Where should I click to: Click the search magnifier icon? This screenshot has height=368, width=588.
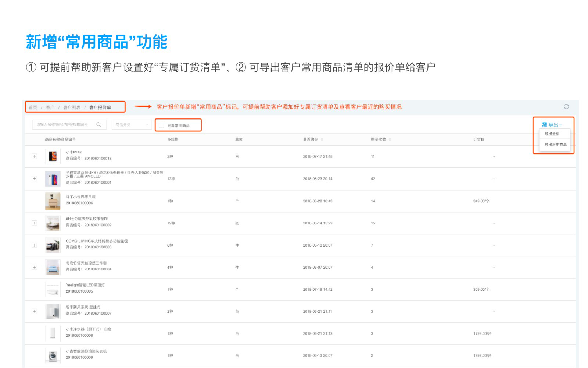click(98, 124)
